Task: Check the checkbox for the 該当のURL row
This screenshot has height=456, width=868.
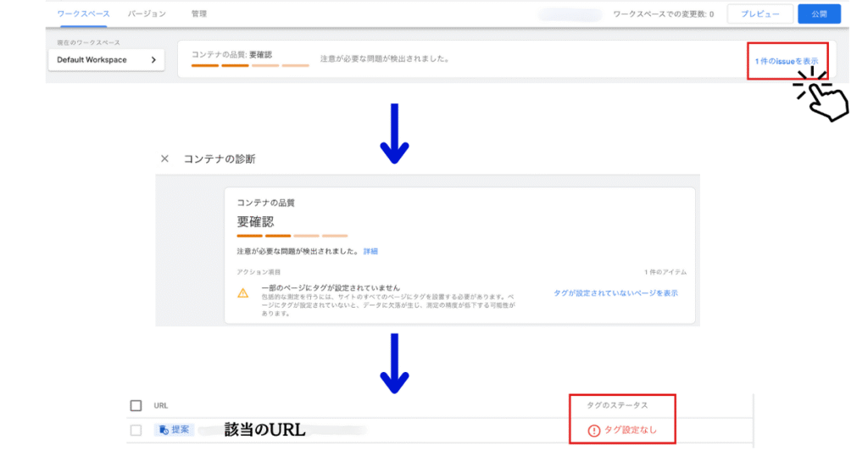Action: coord(136,431)
